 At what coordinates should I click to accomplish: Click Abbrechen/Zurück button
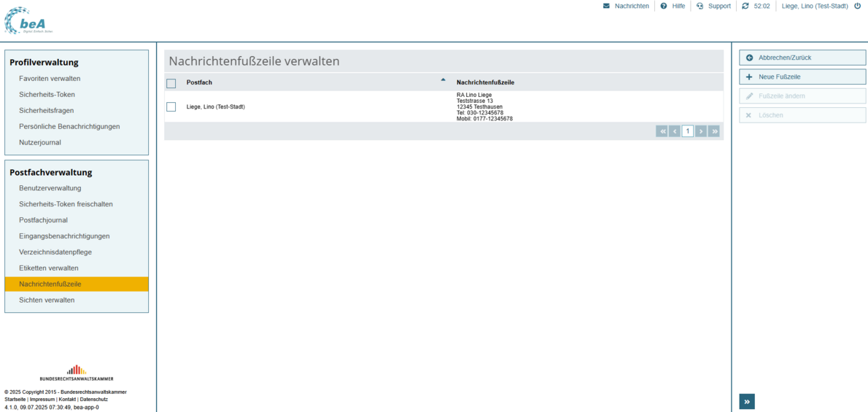[802, 58]
